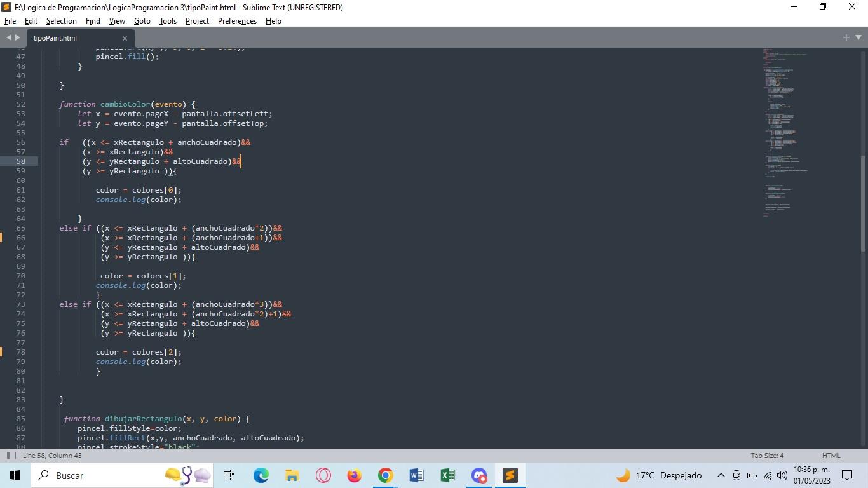Click the search highlights icon in Buscar box
This screenshot has height=488, width=868.
pyautogui.click(x=187, y=475)
